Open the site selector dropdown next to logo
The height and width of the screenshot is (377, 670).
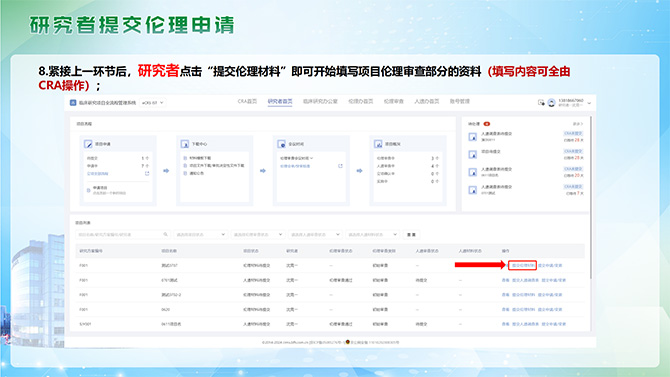[x=153, y=103]
